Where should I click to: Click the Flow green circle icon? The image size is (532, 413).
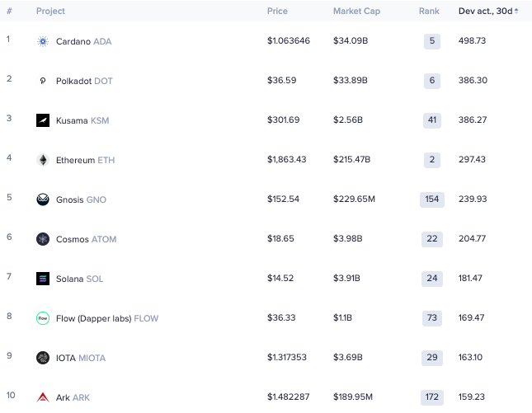point(43,318)
